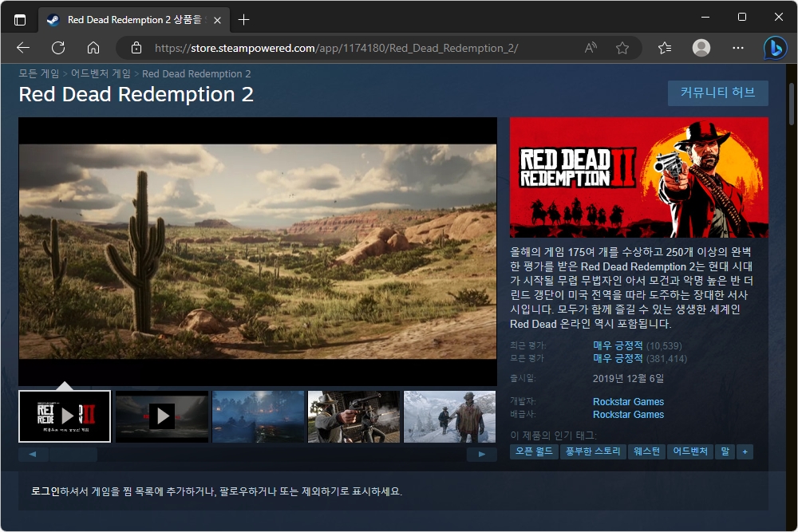Viewport: 798px width, 532px height.
Task: Open the tab actions menu icon
Action: (x=20, y=20)
